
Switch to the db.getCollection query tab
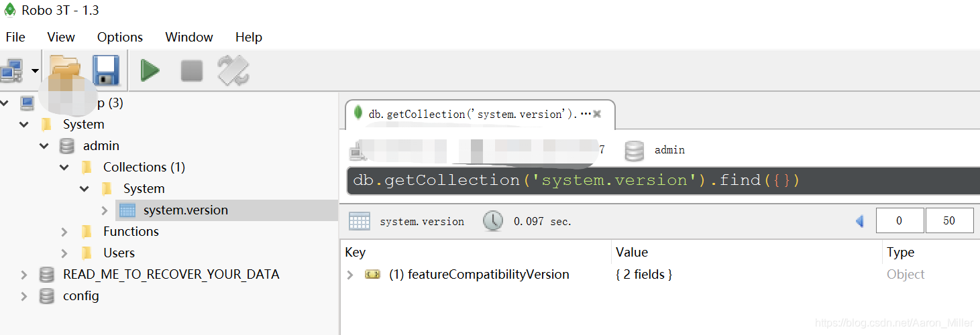(x=480, y=114)
